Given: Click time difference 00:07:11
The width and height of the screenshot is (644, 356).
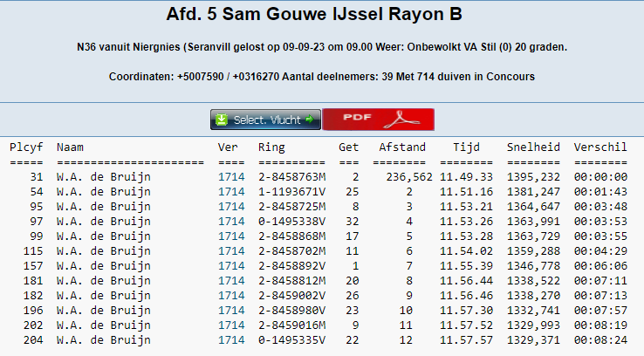Looking at the screenshot, I should coord(600,280).
